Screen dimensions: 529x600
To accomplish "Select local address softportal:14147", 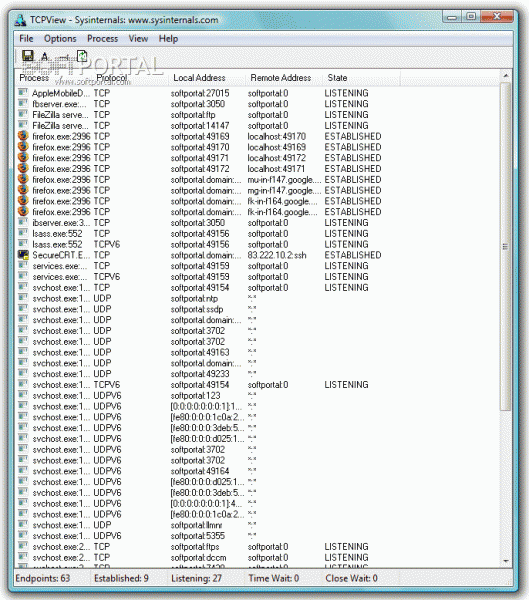I will pos(200,126).
